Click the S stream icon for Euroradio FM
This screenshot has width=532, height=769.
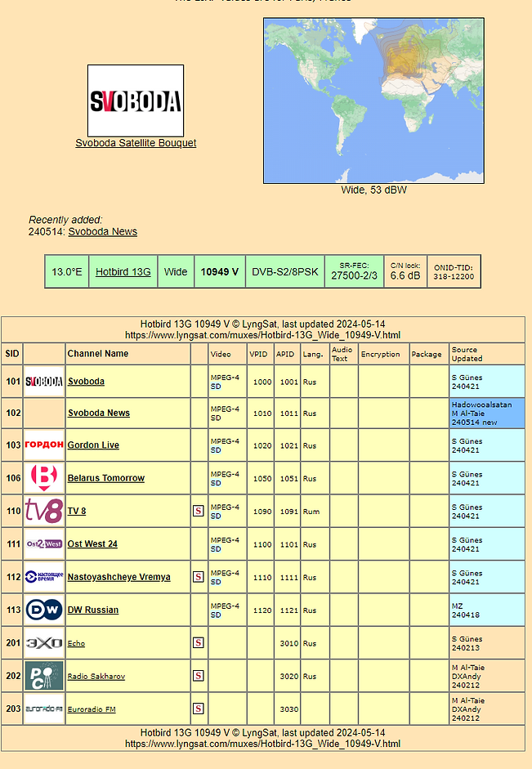[x=198, y=709]
